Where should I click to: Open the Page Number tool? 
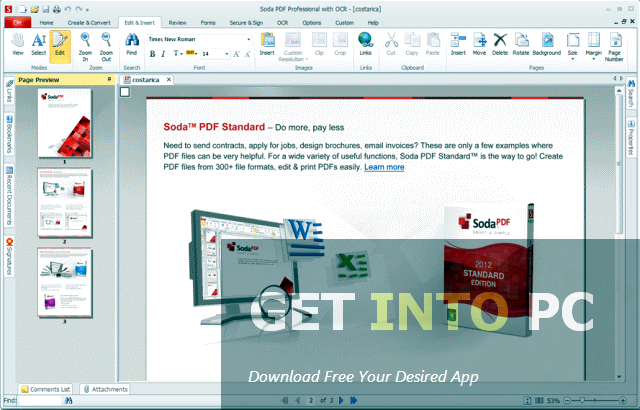614,47
